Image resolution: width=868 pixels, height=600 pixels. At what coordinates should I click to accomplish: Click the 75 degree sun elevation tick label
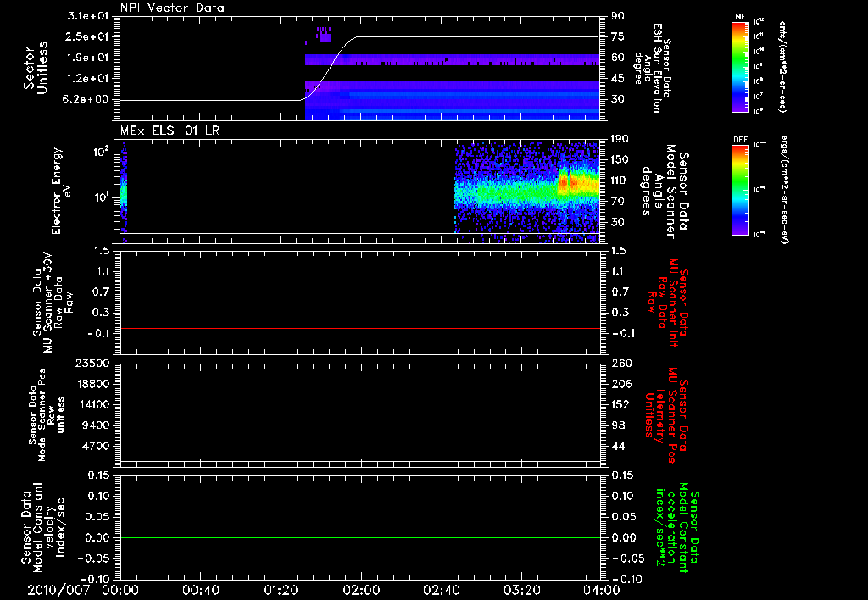[618, 36]
